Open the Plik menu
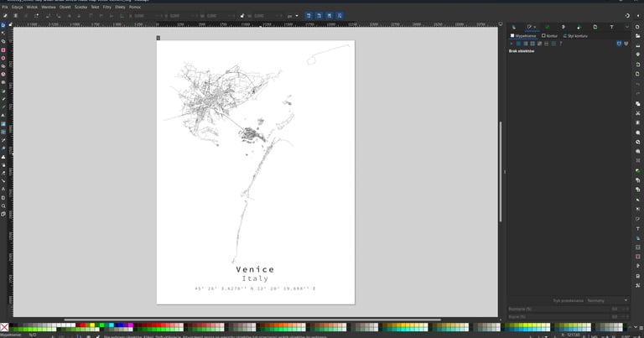Image resolution: width=644 pixels, height=338 pixels. point(5,7)
